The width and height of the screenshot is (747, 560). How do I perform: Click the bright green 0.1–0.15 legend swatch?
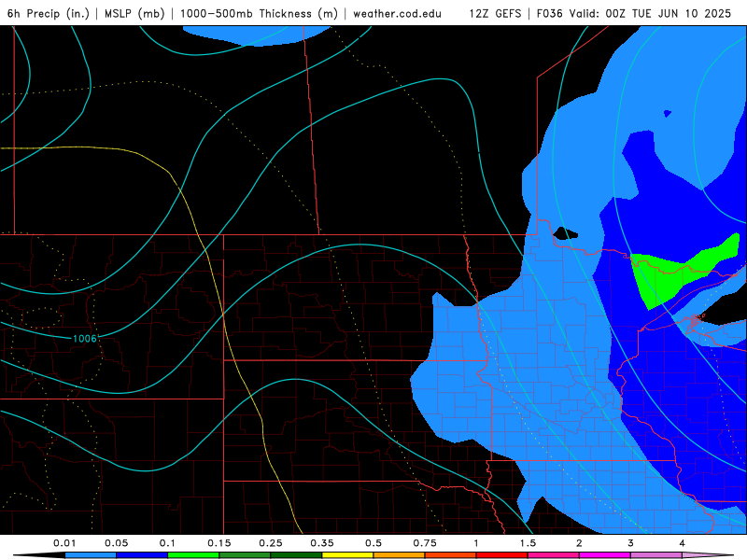(x=193, y=555)
